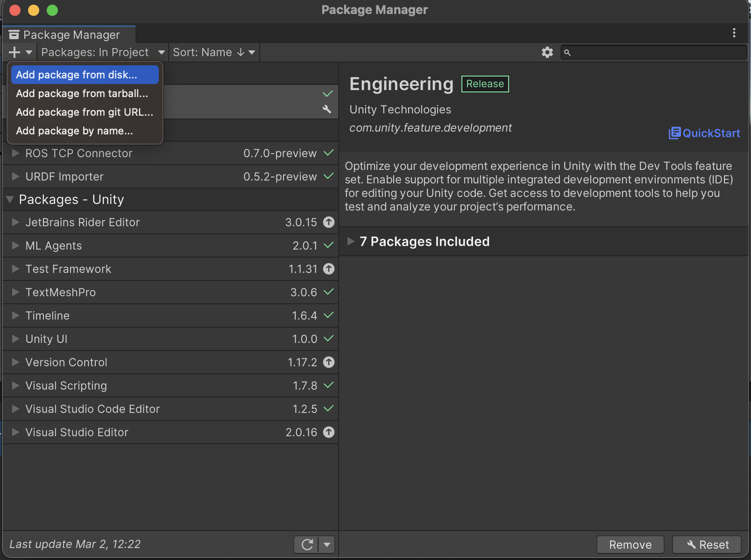Open the Packages: In Project dropdown
This screenshot has width=751, height=560.
tap(103, 52)
